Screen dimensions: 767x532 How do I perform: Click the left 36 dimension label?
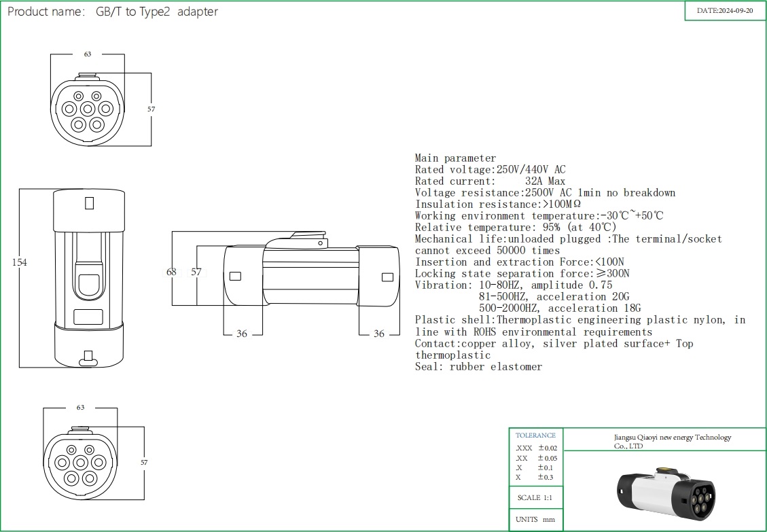click(x=242, y=334)
